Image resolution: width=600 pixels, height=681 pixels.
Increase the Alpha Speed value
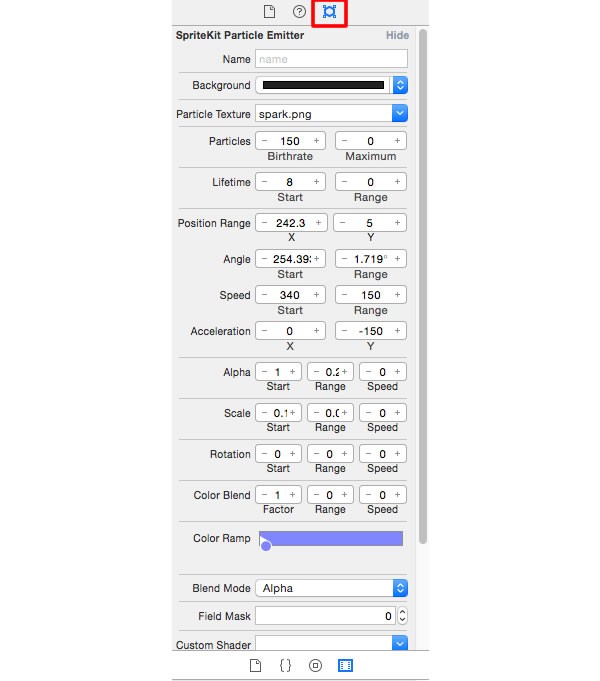coord(397,372)
